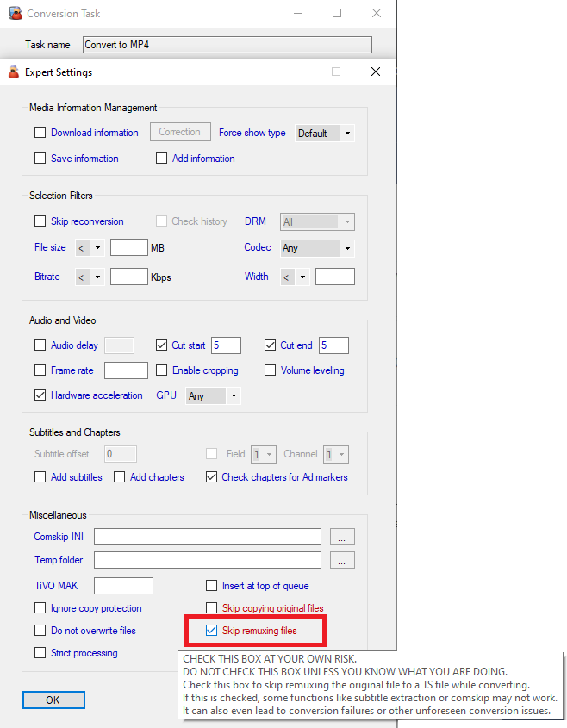567x728 pixels.
Task: Uncheck the Skip remuxing files option
Action: point(212,631)
